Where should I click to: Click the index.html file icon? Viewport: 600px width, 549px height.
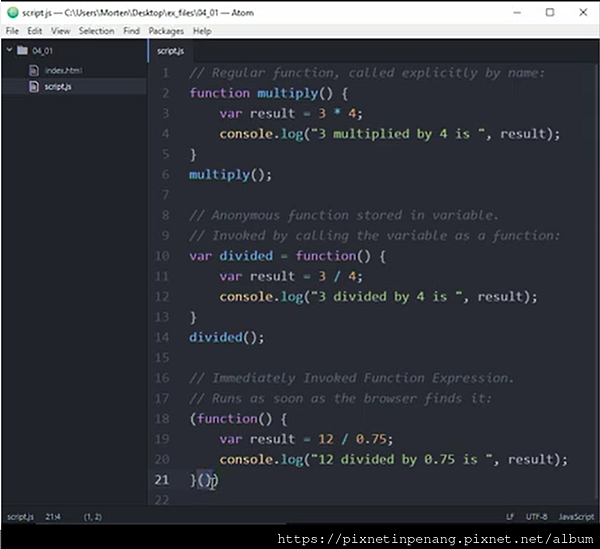[34, 70]
